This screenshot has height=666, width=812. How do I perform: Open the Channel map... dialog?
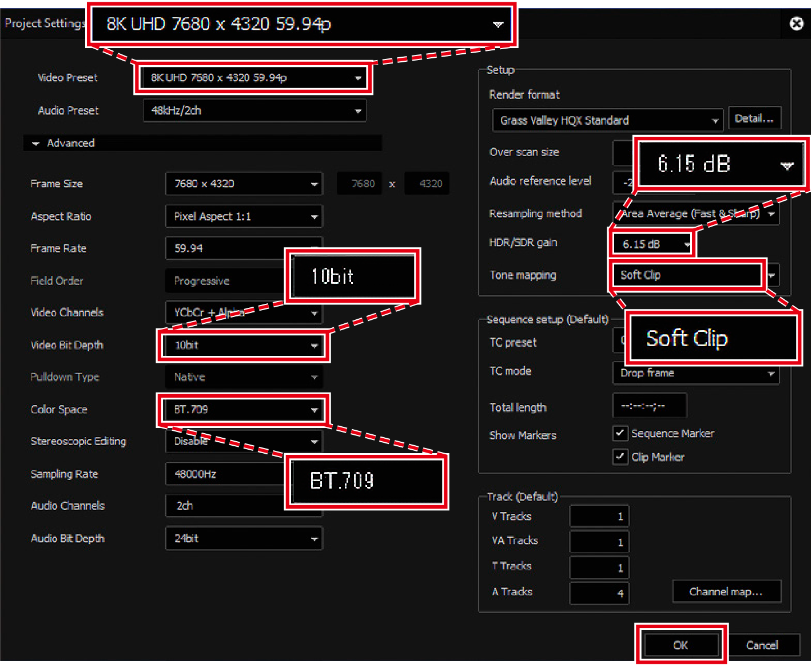(726, 592)
